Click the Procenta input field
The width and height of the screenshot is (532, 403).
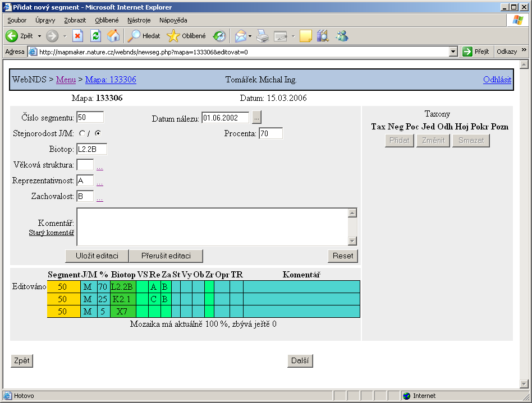(270, 133)
